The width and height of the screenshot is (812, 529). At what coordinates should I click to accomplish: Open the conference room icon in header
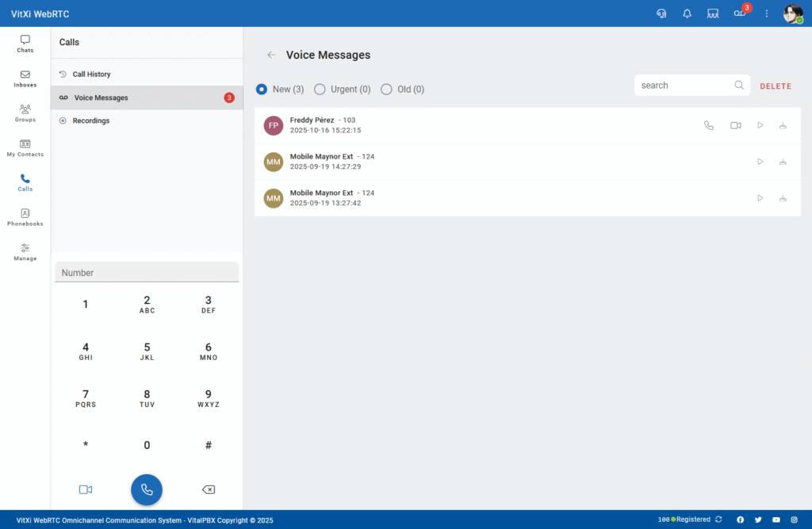point(713,13)
